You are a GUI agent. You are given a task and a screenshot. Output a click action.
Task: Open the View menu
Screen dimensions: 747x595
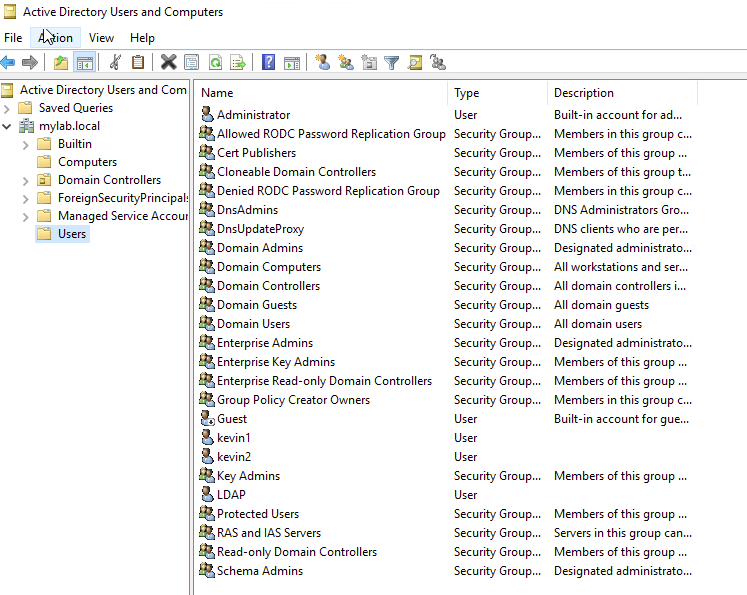(x=101, y=38)
